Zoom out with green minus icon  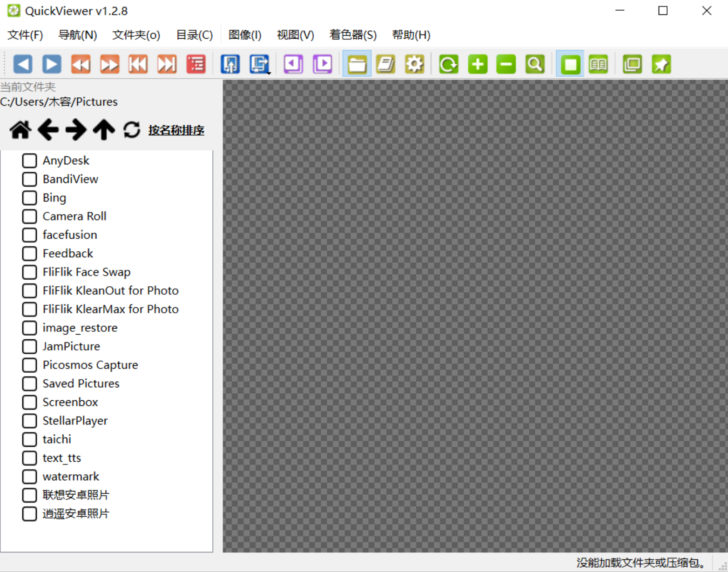[x=506, y=64]
